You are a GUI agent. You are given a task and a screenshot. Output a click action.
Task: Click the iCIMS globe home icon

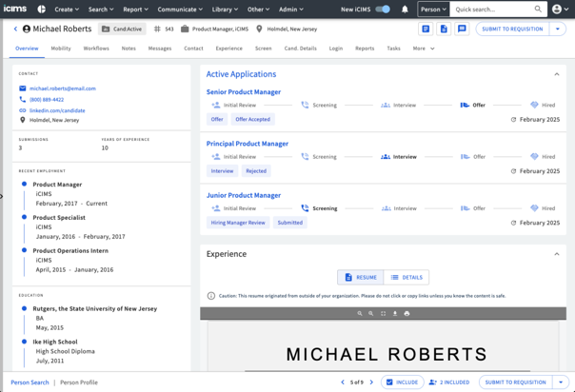(x=41, y=10)
